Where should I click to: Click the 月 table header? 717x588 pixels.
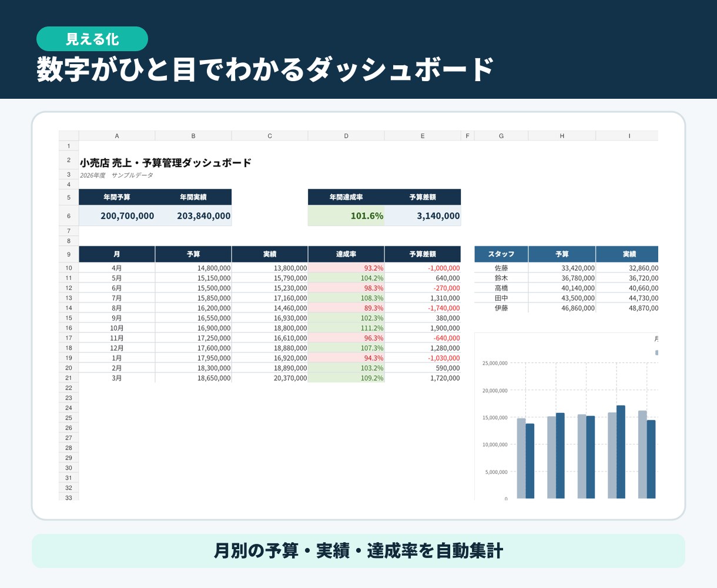tap(117, 254)
